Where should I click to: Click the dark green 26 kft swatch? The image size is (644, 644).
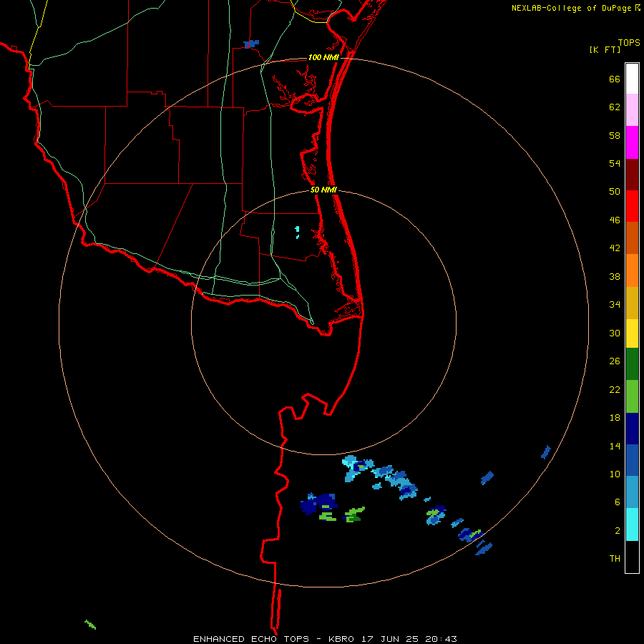point(632,364)
